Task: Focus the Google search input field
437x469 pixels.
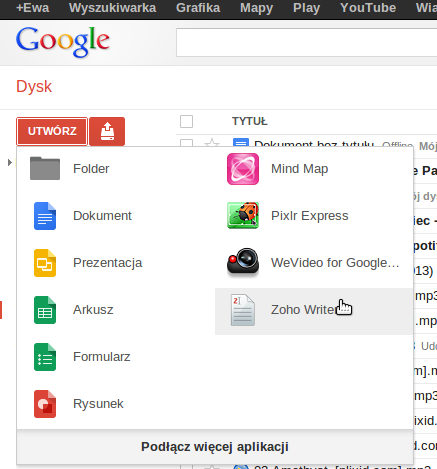Action: (x=307, y=43)
